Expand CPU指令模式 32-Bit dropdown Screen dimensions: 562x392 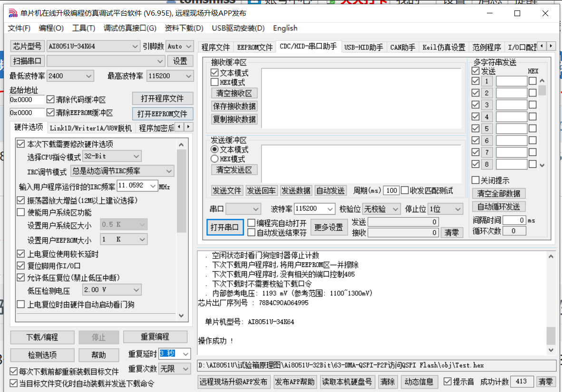tap(136, 156)
